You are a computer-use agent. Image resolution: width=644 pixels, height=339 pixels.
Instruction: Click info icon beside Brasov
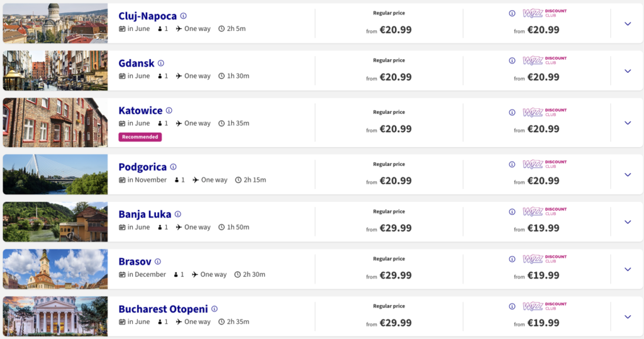tap(158, 262)
